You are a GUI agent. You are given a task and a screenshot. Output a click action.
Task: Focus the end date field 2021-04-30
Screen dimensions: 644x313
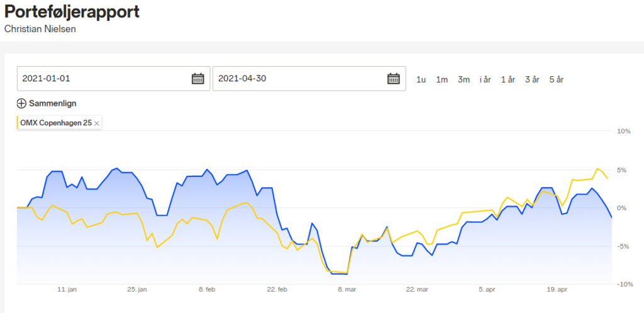[309, 78]
